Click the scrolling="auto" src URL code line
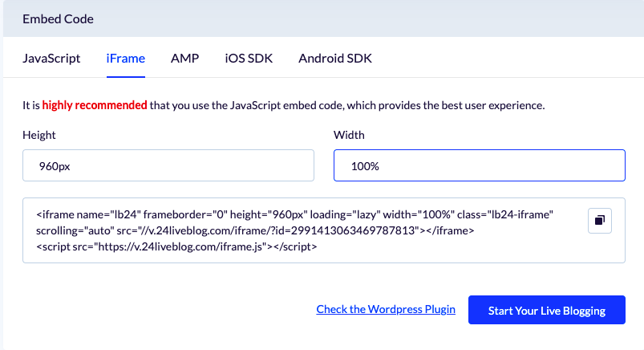 pyautogui.click(x=255, y=230)
